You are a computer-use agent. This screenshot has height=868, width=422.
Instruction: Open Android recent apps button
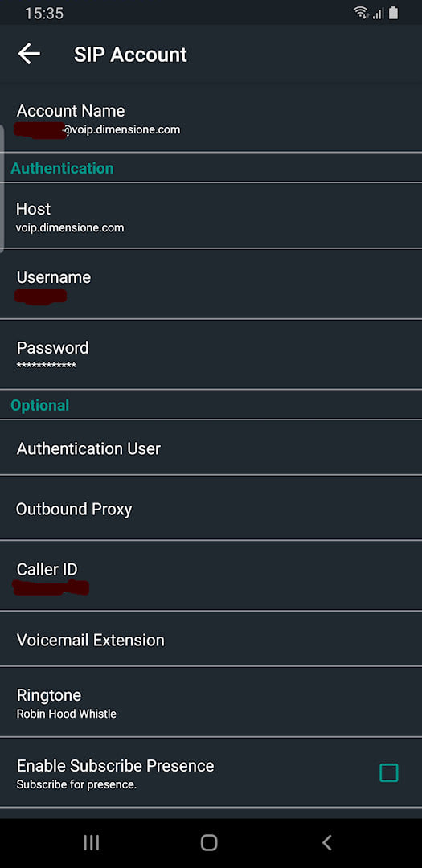tap(92, 842)
